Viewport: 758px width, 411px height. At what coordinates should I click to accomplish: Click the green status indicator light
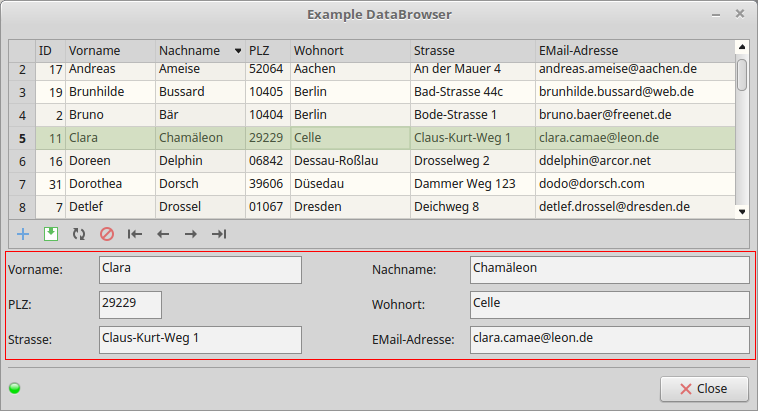click(x=15, y=388)
